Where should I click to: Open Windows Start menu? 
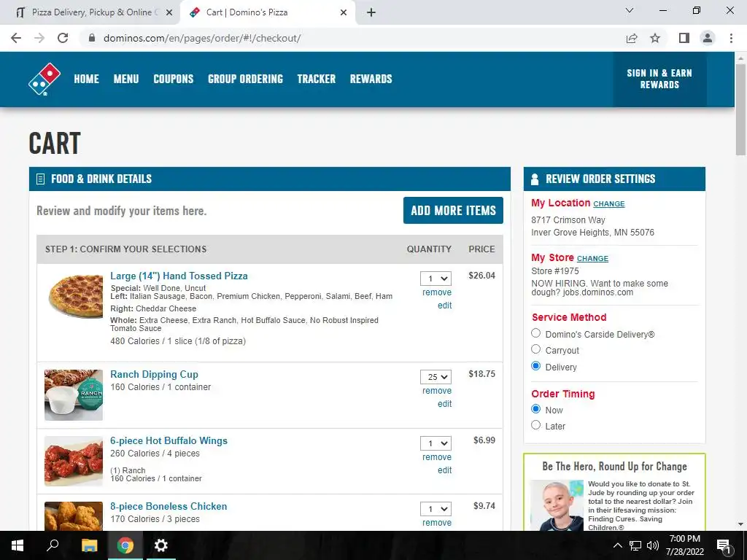pyautogui.click(x=18, y=545)
